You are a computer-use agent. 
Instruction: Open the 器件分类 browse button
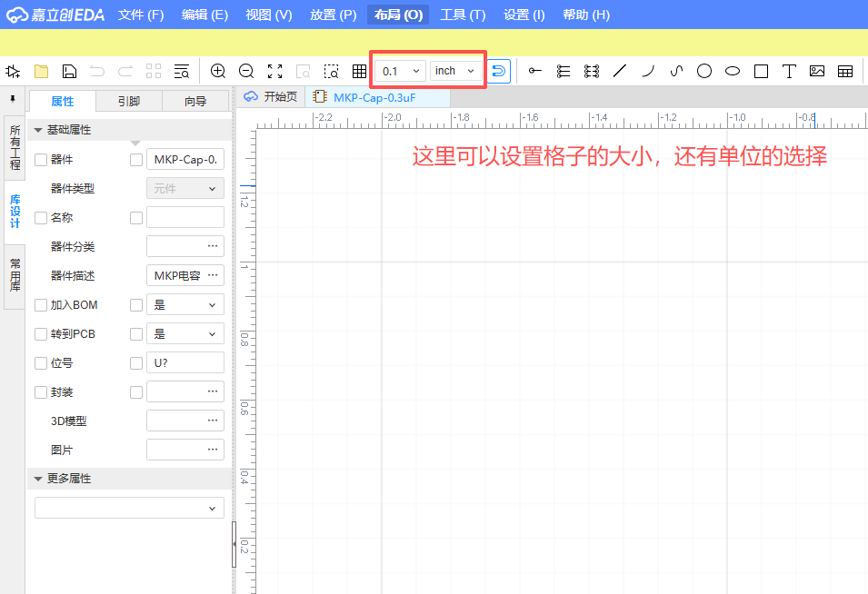(211, 246)
